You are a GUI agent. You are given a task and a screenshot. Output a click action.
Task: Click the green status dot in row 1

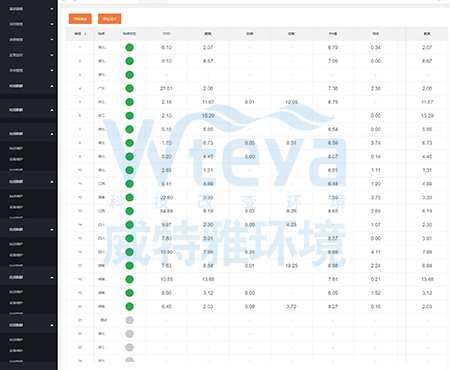[129, 48]
